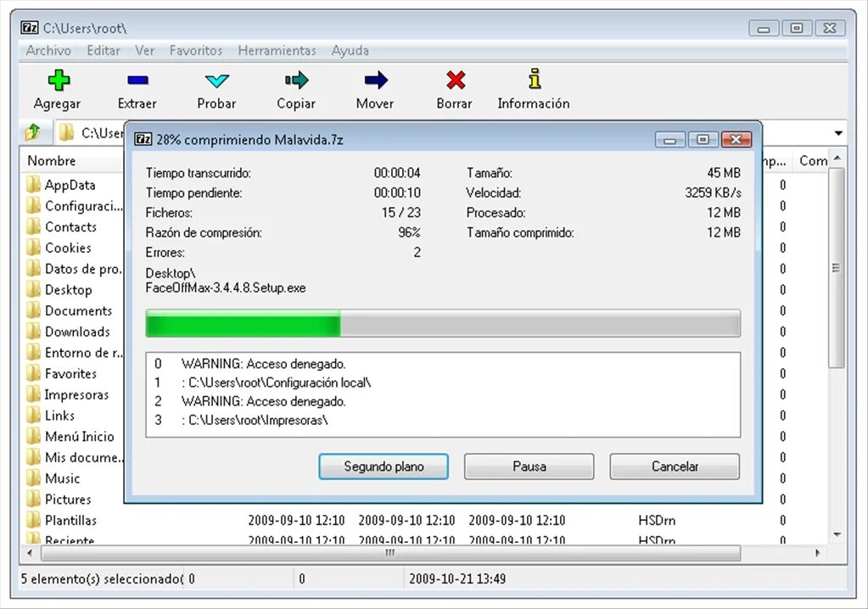Pause compression with Pausa button
868x609 pixels.
click(x=529, y=467)
